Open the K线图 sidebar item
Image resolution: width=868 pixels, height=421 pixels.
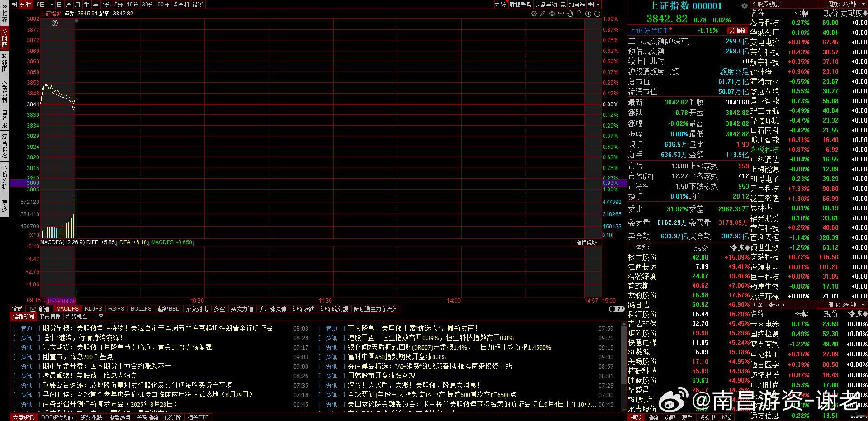tap(5, 62)
